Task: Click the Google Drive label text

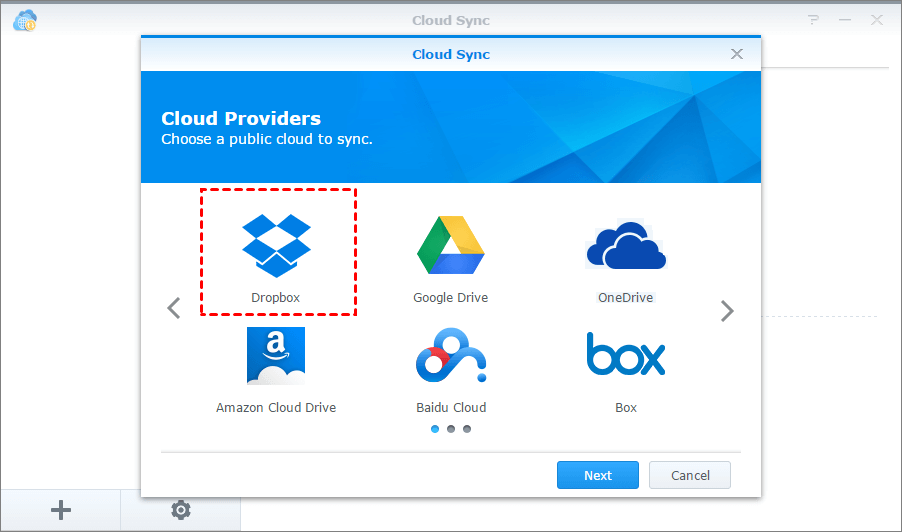Action: pos(450,297)
